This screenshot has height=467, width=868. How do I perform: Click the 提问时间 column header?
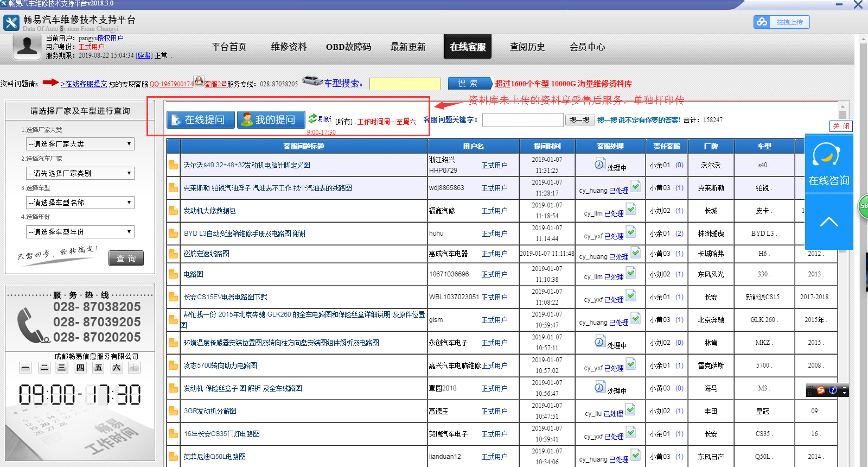pyautogui.click(x=547, y=146)
